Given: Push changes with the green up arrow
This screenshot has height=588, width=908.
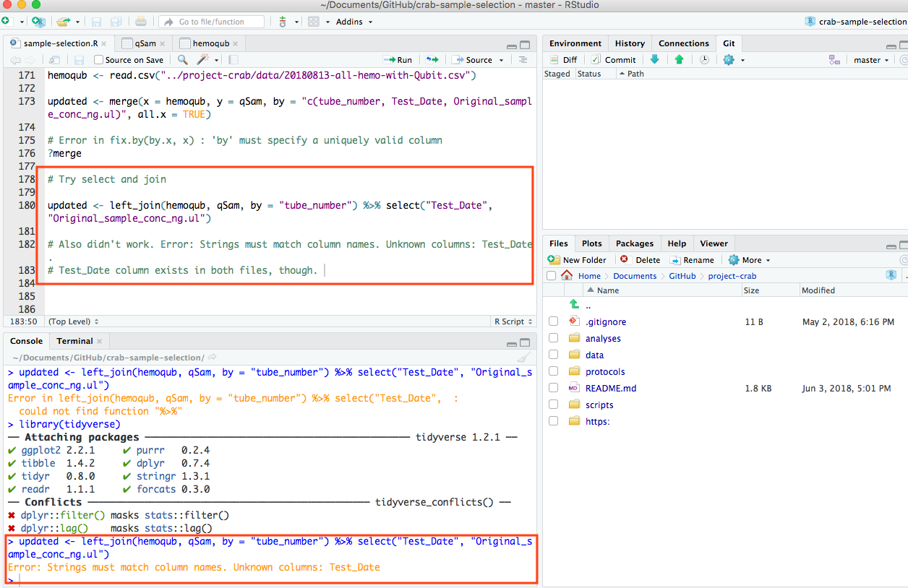Looking at the screenshot, I should pos(680,59).
